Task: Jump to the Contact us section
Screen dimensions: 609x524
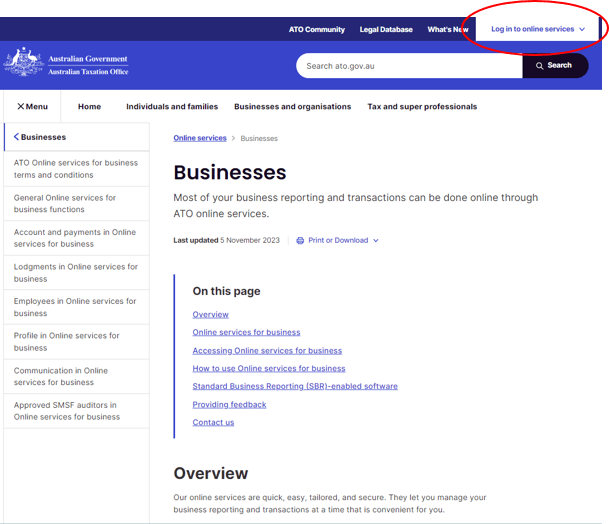Action: (x=213, y=422)
